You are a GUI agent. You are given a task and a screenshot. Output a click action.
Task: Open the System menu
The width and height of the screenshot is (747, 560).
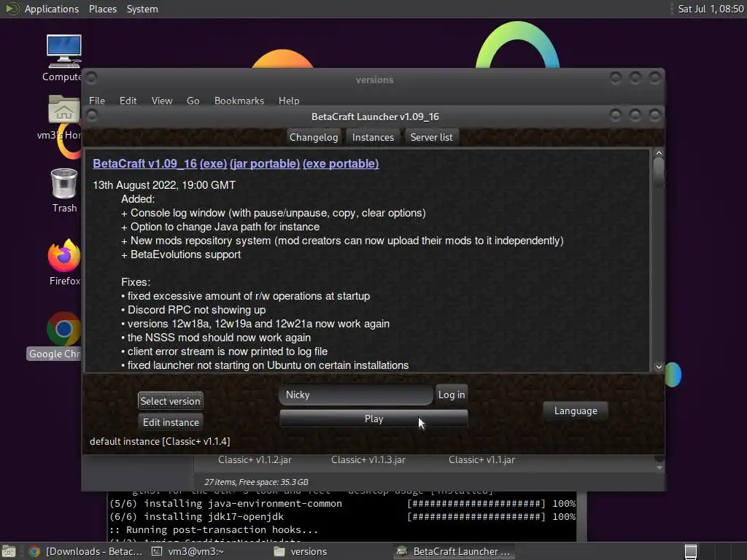click(142, 9)
